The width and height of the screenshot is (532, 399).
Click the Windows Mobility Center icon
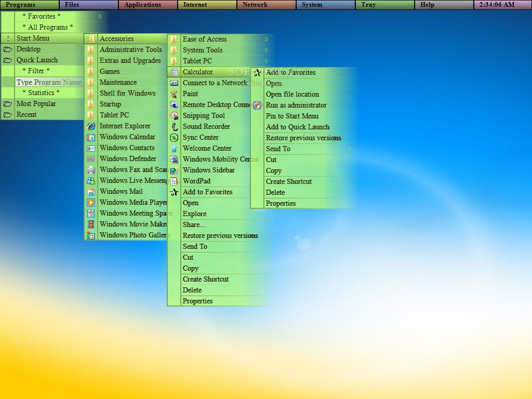175,159
